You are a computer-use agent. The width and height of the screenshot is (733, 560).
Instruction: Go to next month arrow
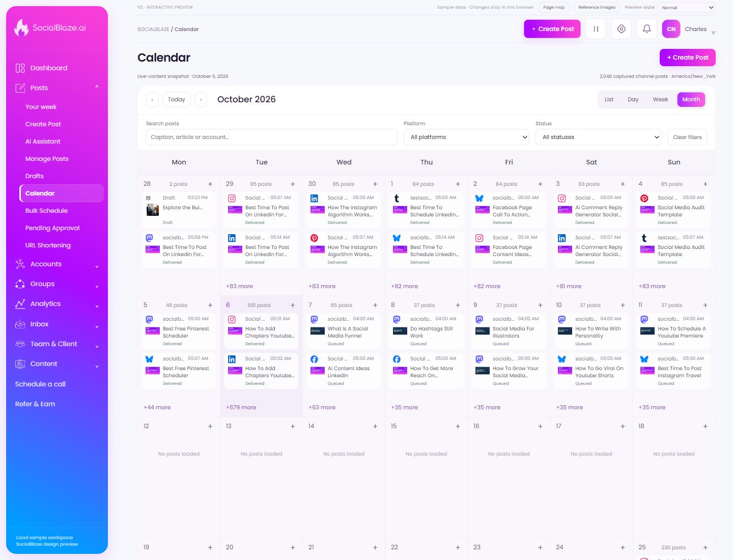coord(201,99)
